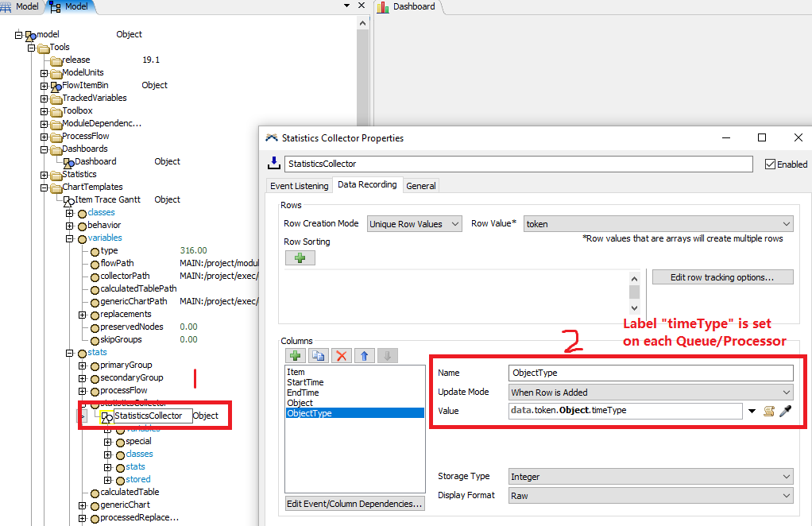Select the StartTime column in list

304,382
